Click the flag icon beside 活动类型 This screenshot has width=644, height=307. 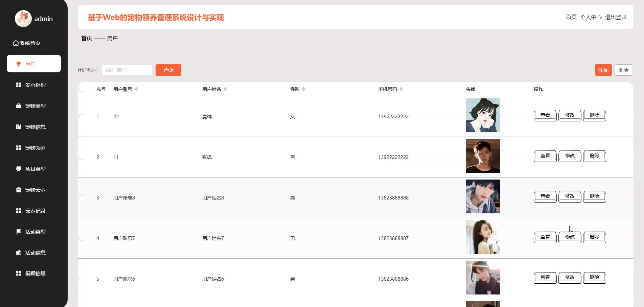pyautogui.click(x=19, y=232)
